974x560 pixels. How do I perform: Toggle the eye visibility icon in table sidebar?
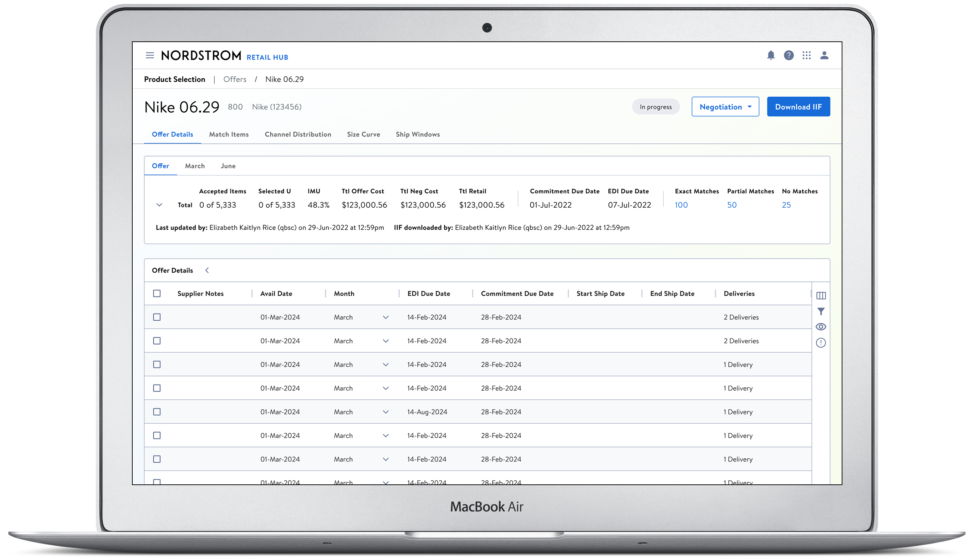tap(821, 327)
